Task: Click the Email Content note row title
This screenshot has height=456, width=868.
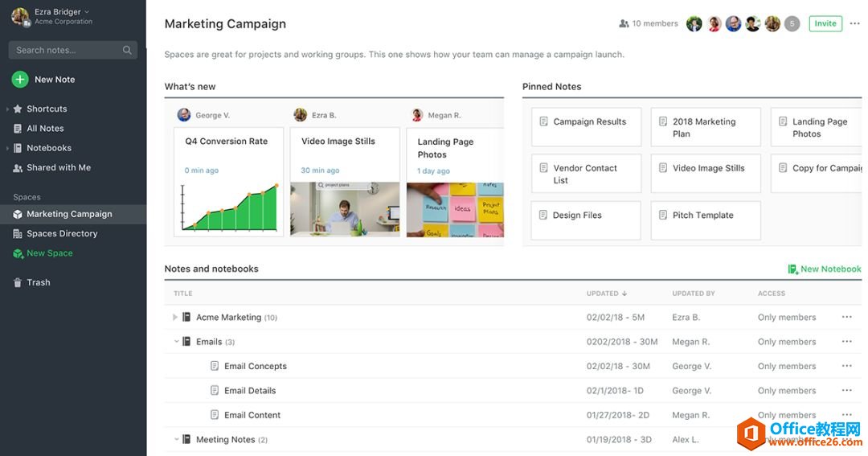Action: 252,415
